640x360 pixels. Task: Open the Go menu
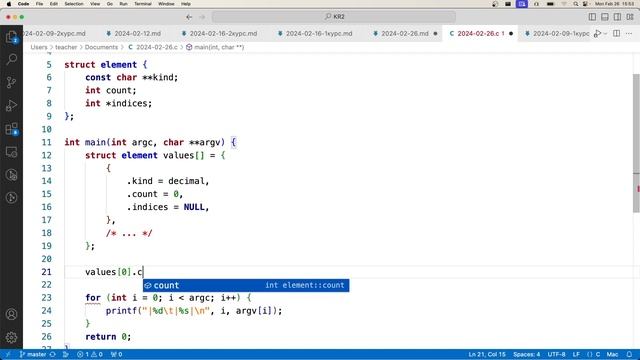109,4
